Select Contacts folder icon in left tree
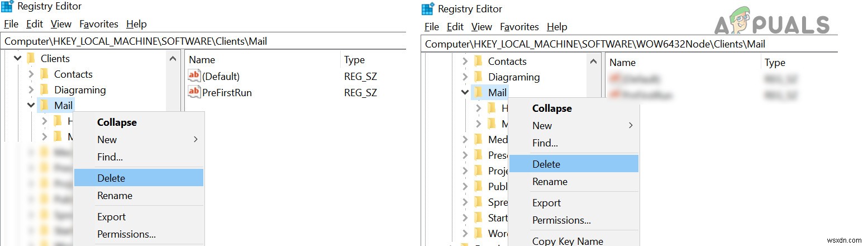Screen dimensions: 868x246 pyautogui.click(x=45, y=74)
